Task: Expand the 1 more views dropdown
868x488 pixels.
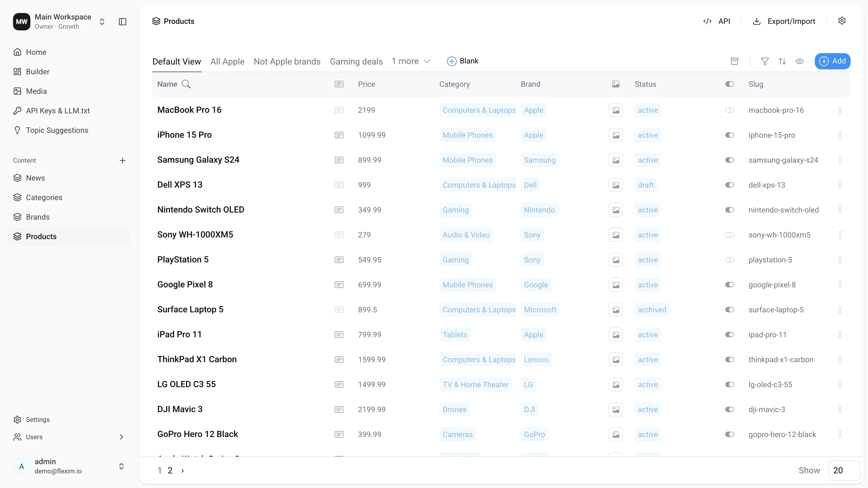Action: point(411,61)
